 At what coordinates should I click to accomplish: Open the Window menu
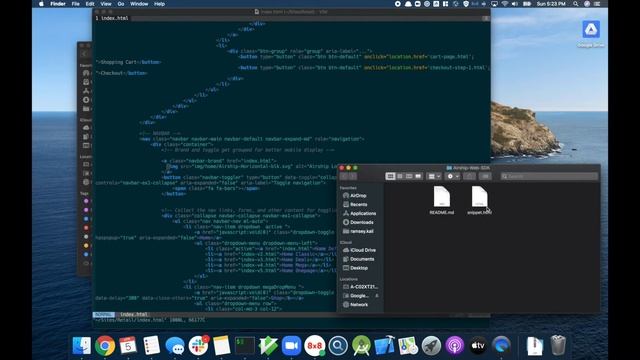tap(139, 4)
